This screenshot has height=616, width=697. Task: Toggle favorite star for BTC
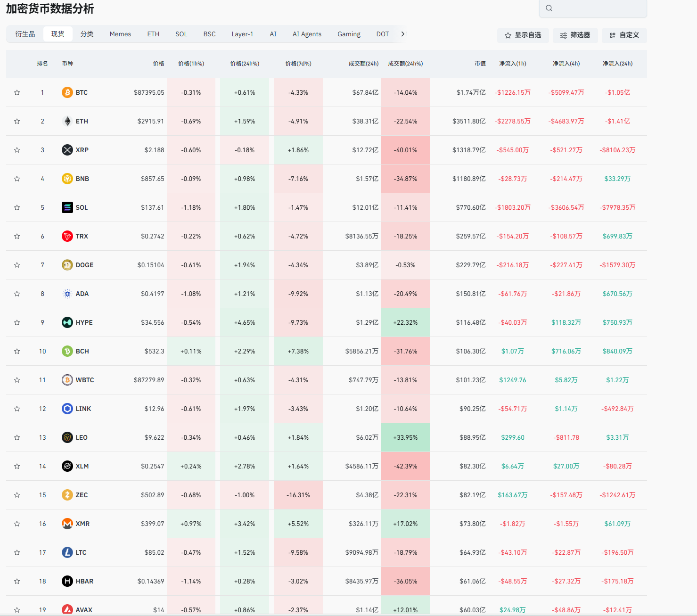coord(17,92)
